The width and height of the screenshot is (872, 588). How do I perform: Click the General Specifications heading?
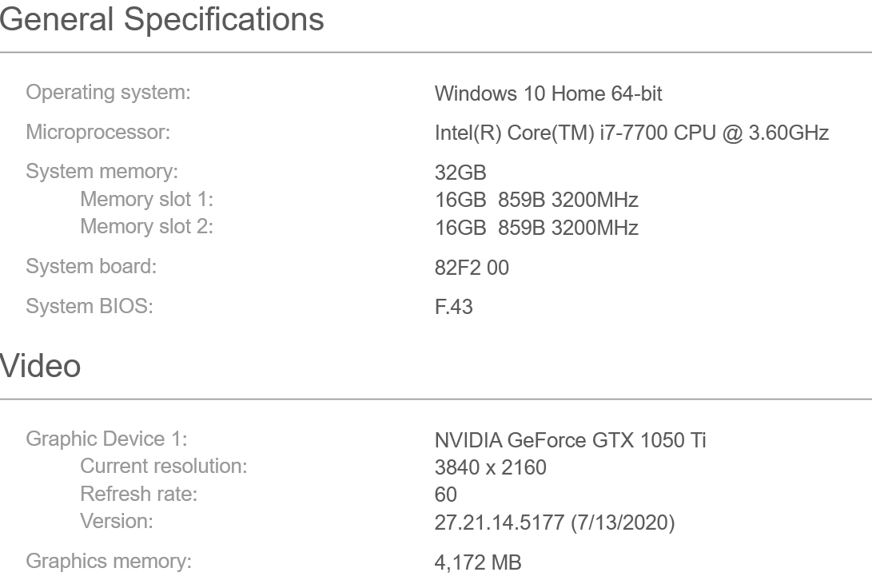[x=161, y=21]
